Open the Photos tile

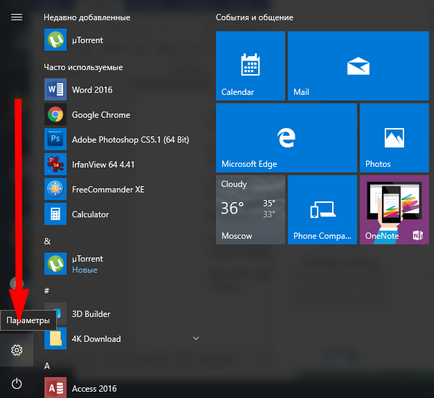tap(394, 138)
